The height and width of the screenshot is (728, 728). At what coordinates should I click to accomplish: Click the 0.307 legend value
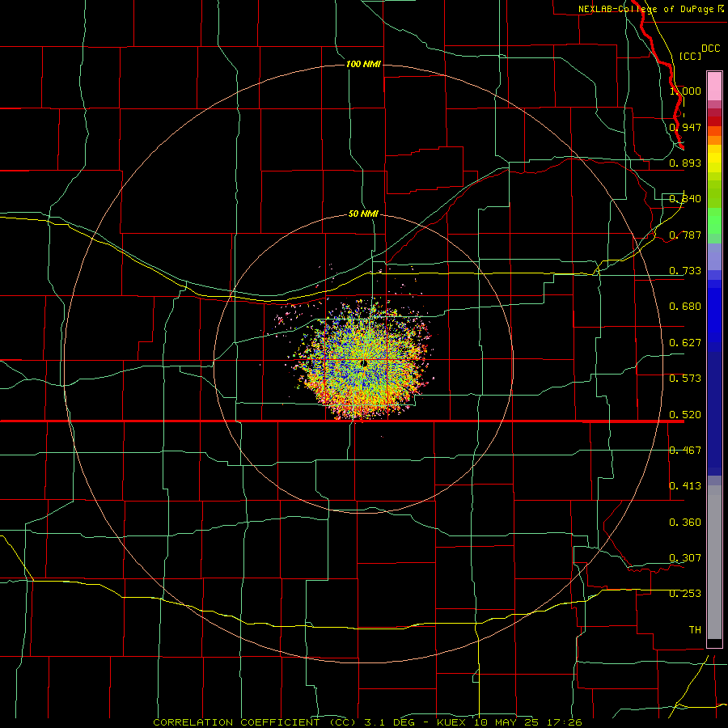pos(685,558)
